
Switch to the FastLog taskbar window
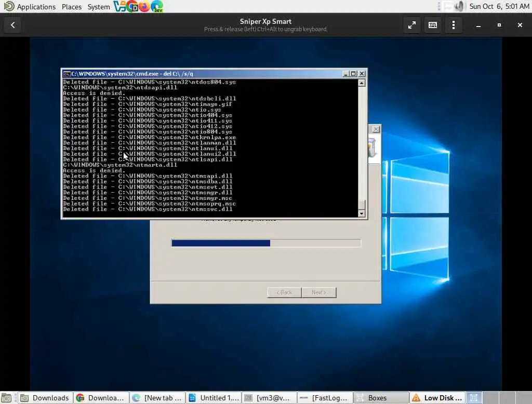(325, 398)
